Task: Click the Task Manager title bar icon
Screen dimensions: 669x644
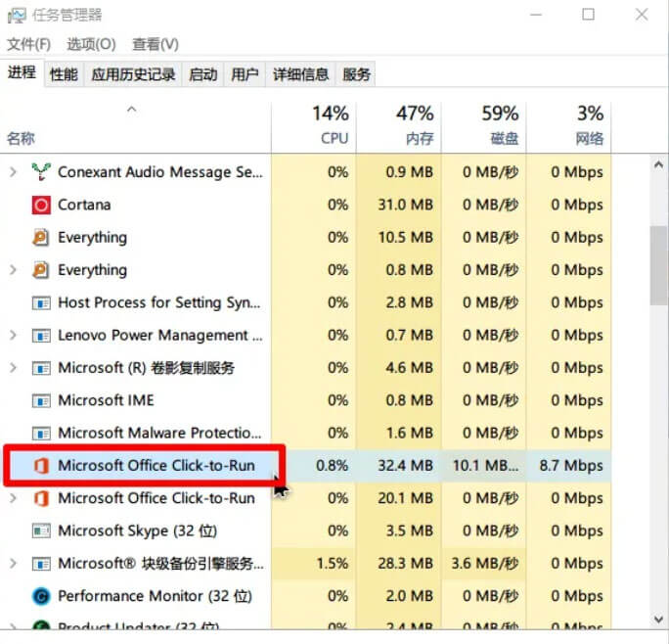Action: (17, 15)
